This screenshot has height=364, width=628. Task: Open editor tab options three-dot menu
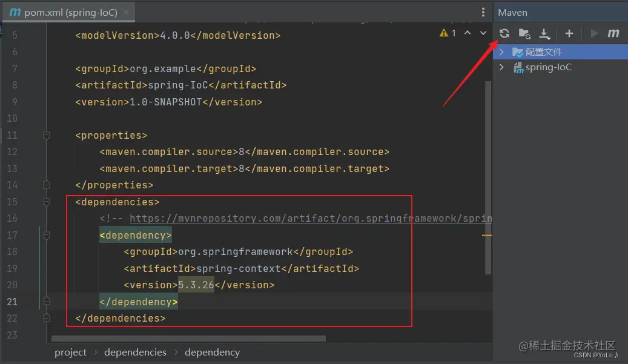(x=483, y=12)
